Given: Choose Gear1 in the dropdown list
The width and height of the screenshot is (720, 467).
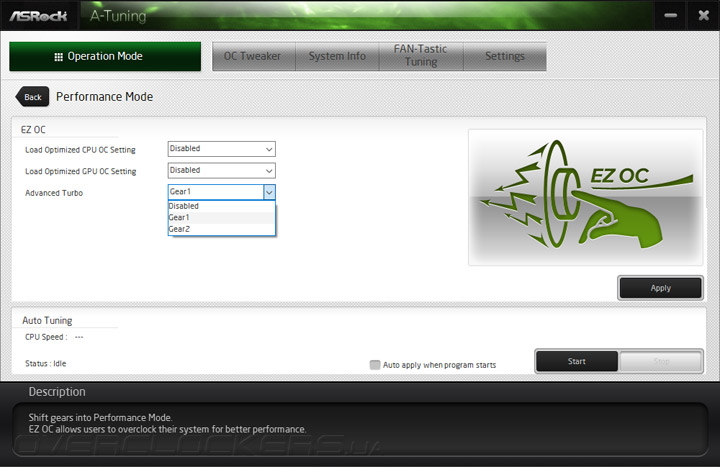Looking at the screenshot, I should click(x=221, y=218).
